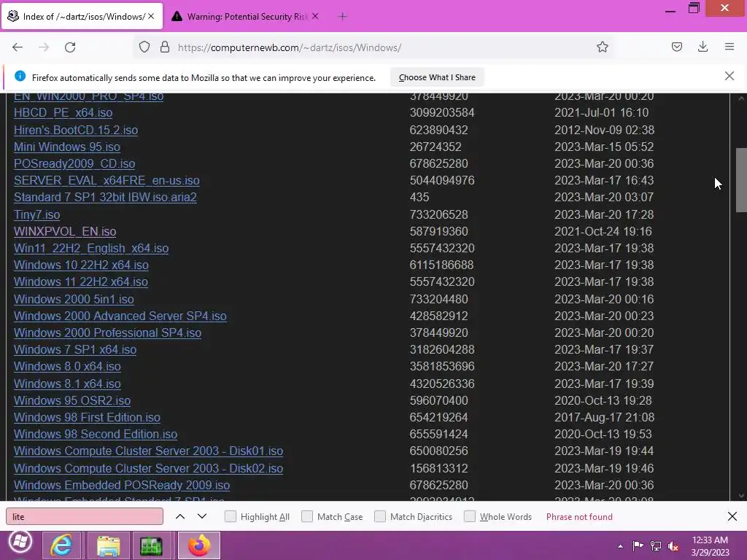Reload the current page
Screen dimensions: 747x560
click(x=70, y=47)
